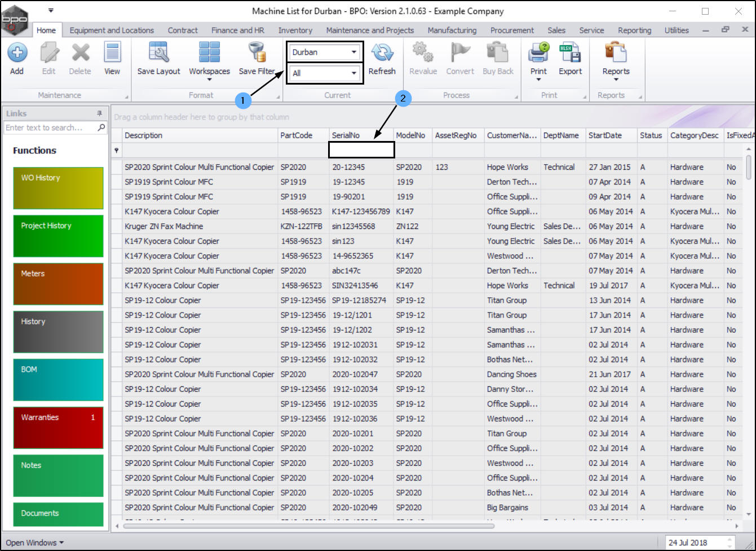Click the Revalue gears icon

pos(422,52)
